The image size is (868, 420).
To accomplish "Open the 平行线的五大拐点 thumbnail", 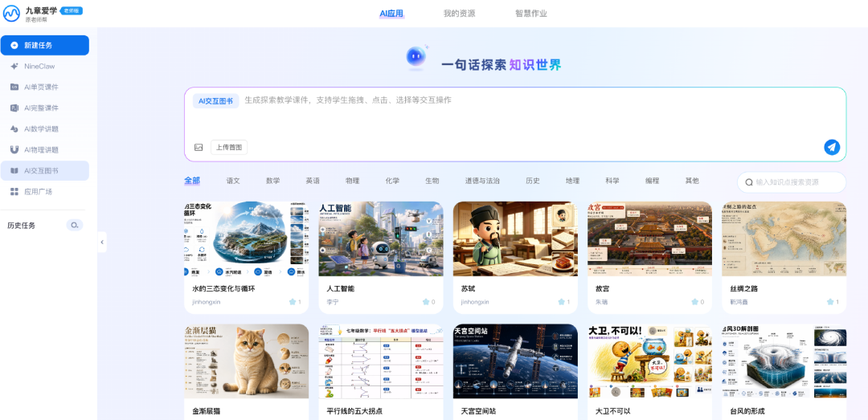I will click(381, 361).
